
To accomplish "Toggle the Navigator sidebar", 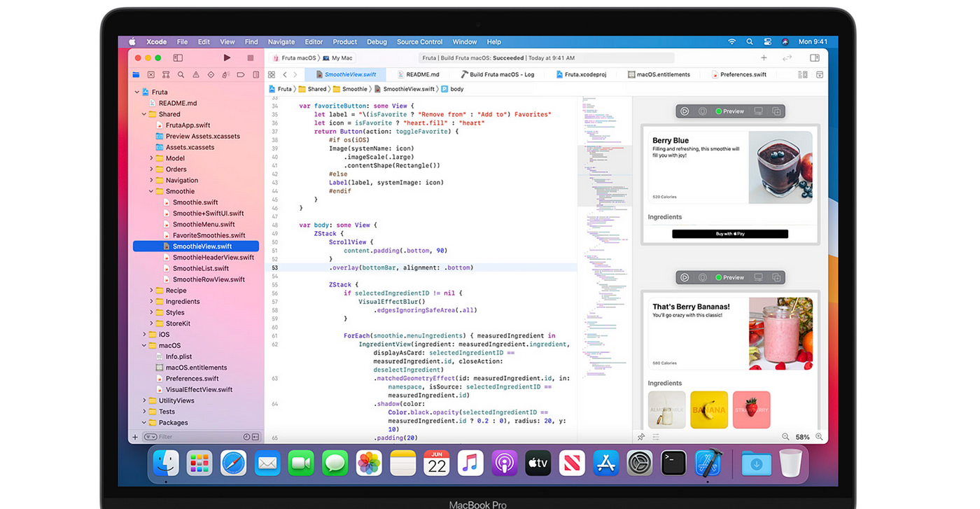I will coord(178,58).
